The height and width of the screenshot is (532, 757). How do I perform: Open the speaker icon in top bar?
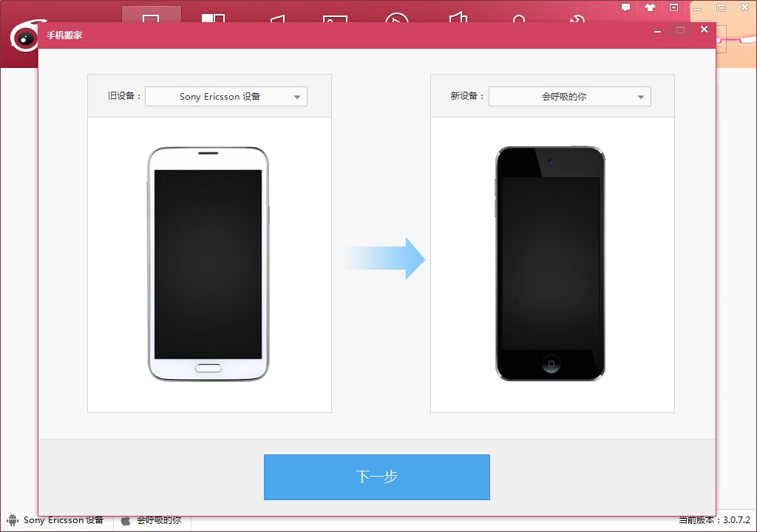(458, 16)
